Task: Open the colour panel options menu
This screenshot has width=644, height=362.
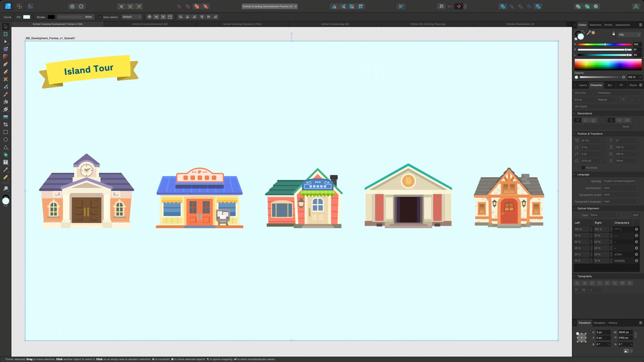Action: tap(640, 25)
